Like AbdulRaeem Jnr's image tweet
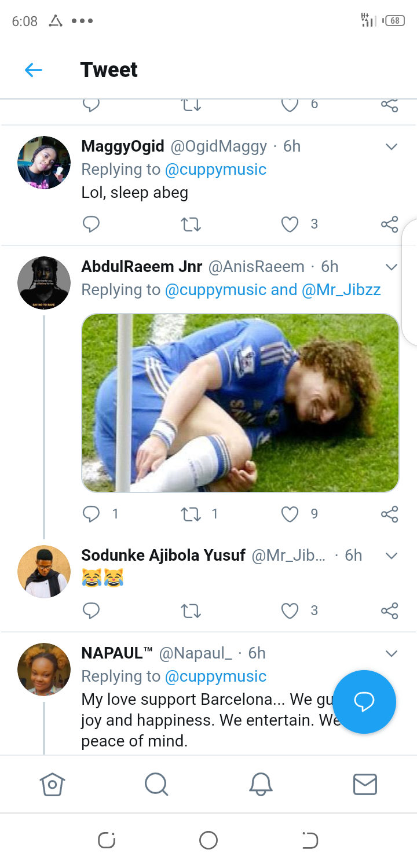 [290, 514]
